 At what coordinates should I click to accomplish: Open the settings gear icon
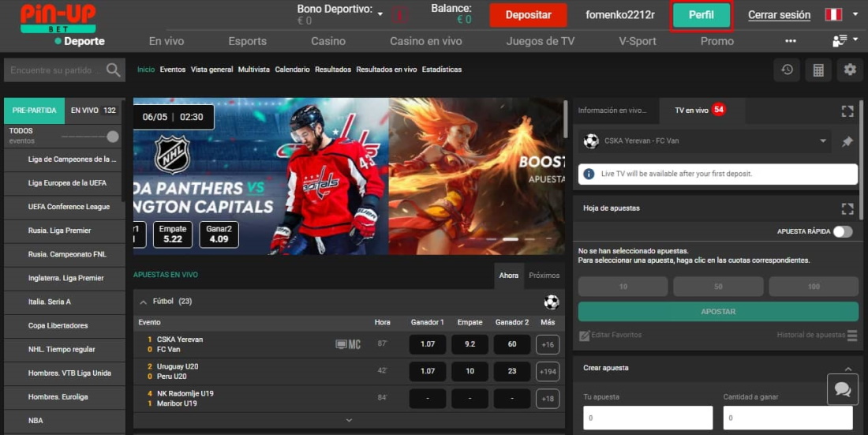[x=850, y=69]
